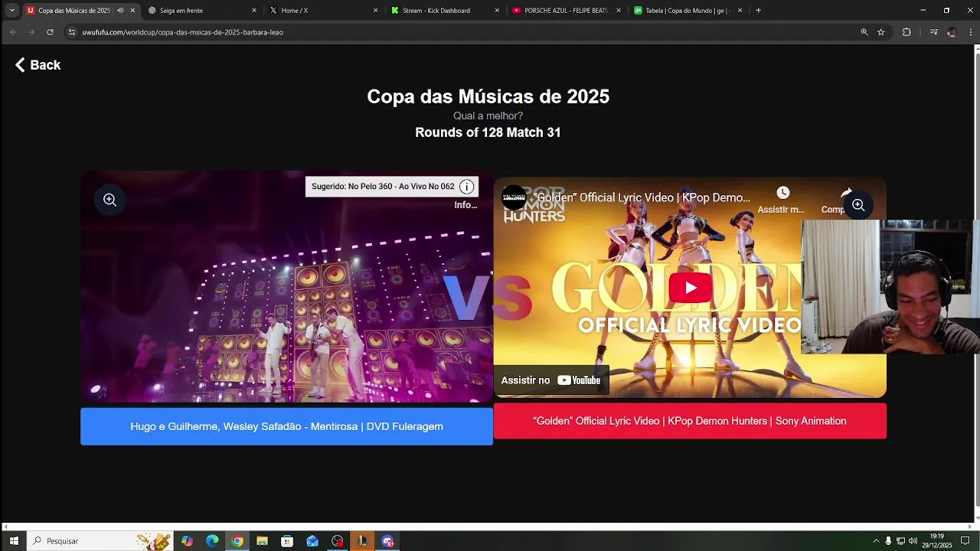Open Google Chrome from taskbar
Image resolution: width=980 pixels, height=551 pixels.
[237, 541]
